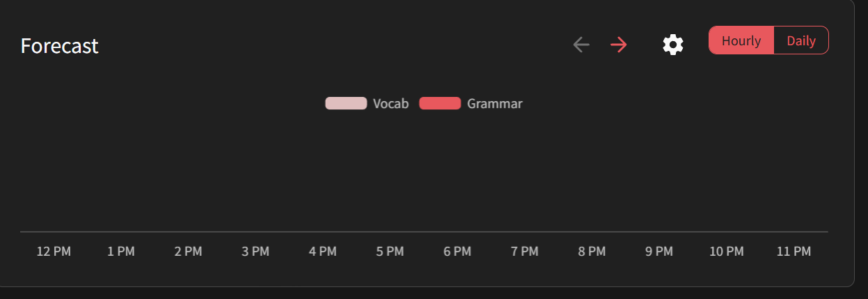Switch to Hourly forecast view

coord(741,40)
